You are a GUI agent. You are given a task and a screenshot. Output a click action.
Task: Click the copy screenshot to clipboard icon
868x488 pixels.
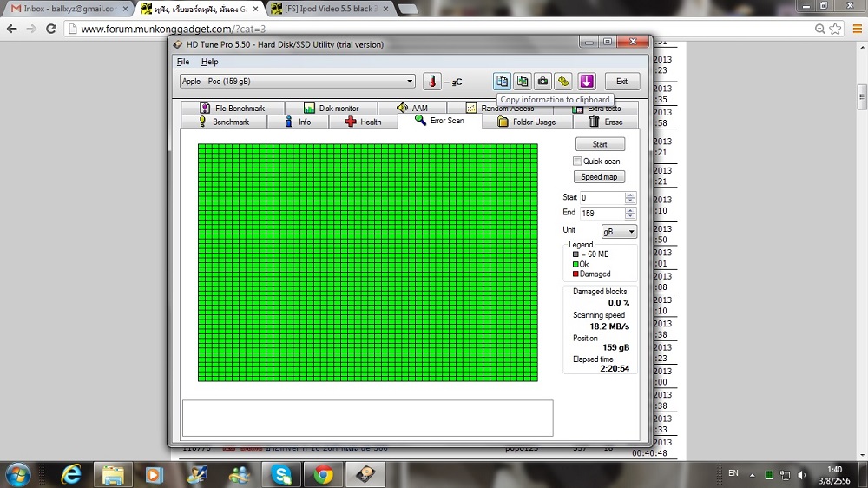523,81
